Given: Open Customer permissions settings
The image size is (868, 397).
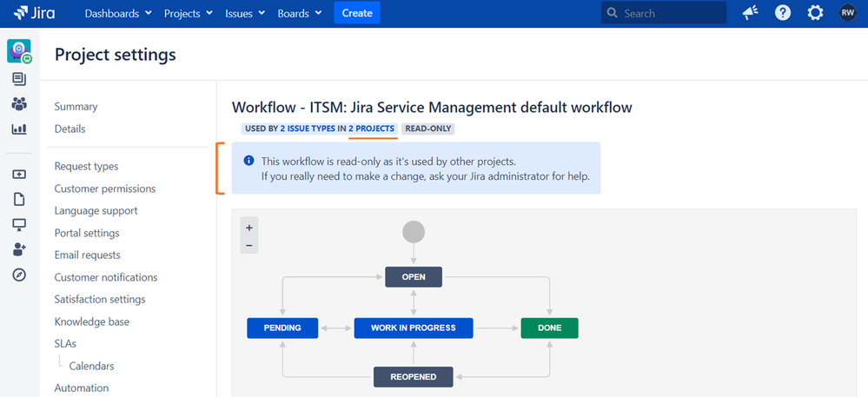Looking at the screenshot, I should coord(105,189).
